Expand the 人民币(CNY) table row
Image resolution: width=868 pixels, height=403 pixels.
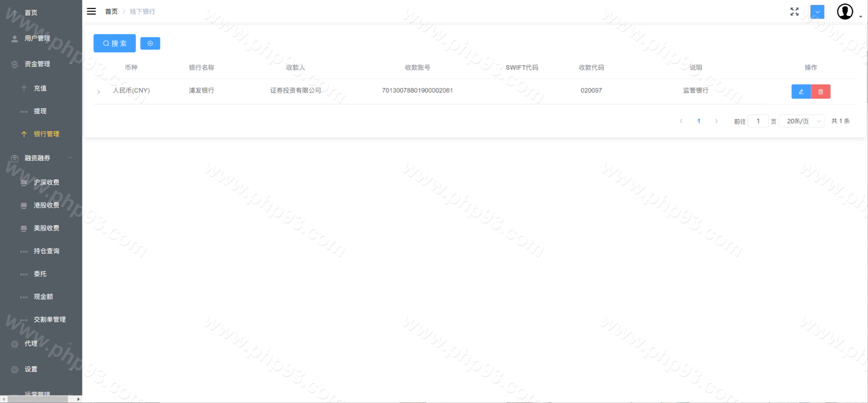point(98,92)
